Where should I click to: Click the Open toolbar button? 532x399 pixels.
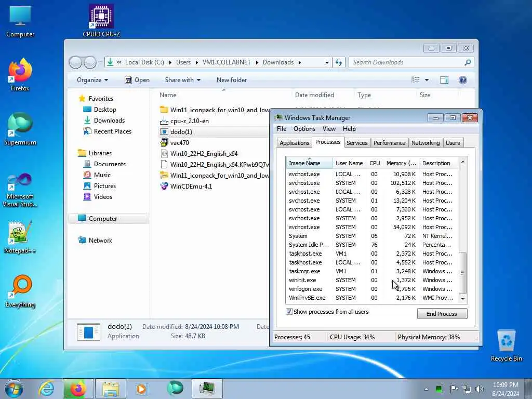[137, 80]
